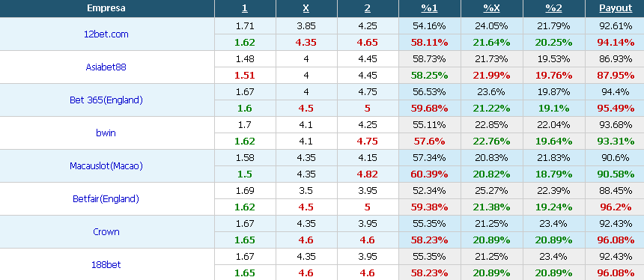
Task: Select Bet 365's 59.68% value cell
Action: pos(430,109)
